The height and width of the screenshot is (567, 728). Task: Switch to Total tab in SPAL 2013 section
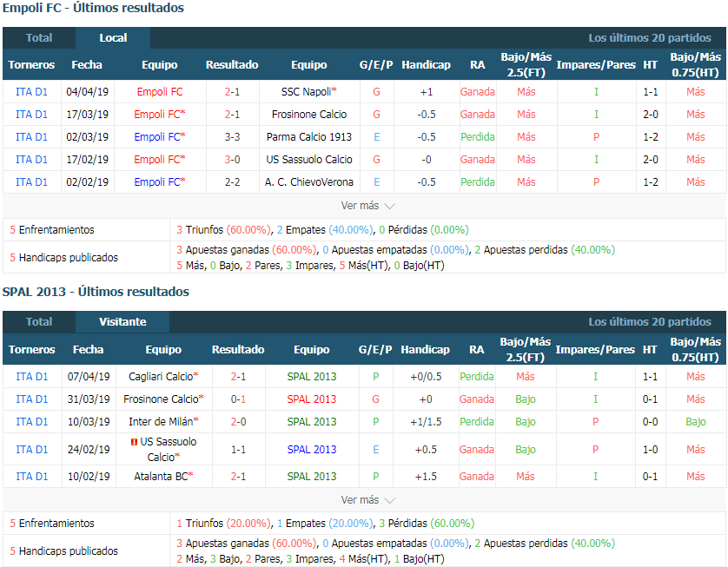tap(39, 322)
